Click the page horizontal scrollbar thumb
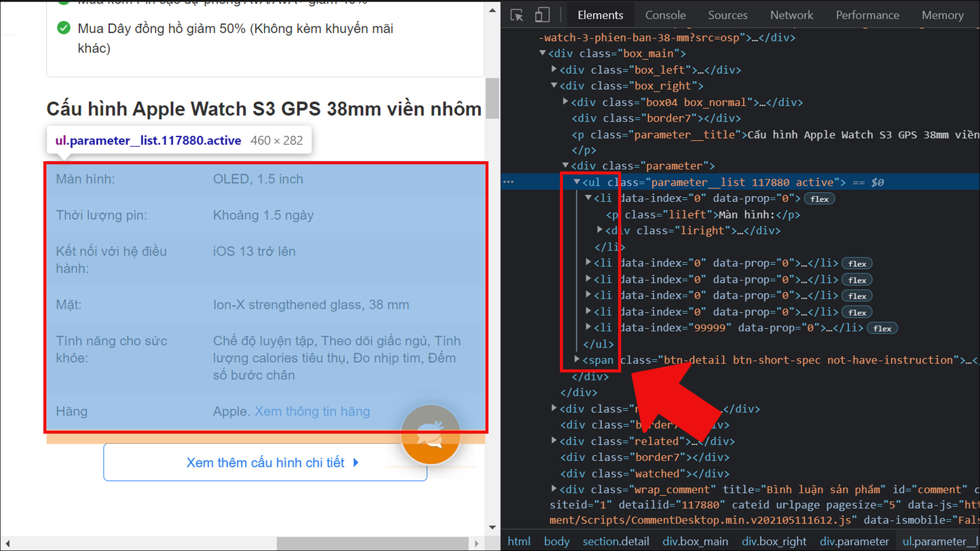 373,543
